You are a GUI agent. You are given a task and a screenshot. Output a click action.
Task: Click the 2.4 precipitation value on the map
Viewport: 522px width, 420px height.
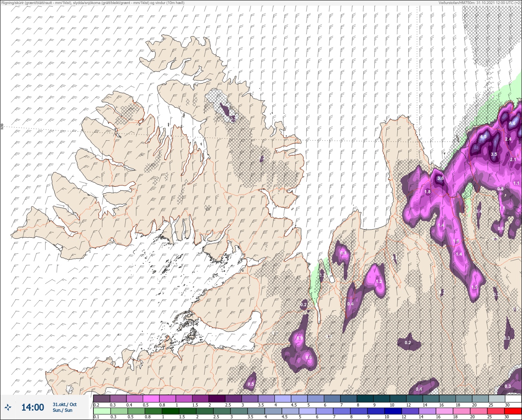click(508, 139)
